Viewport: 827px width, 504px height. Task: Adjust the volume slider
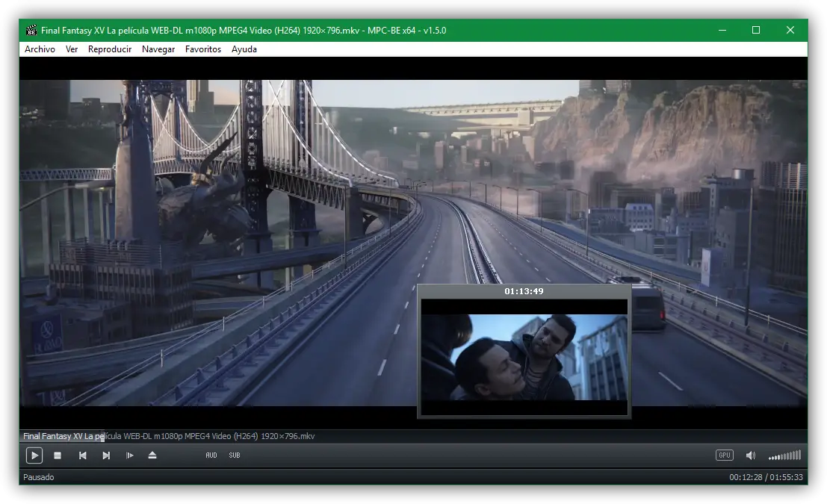point(784,455)
